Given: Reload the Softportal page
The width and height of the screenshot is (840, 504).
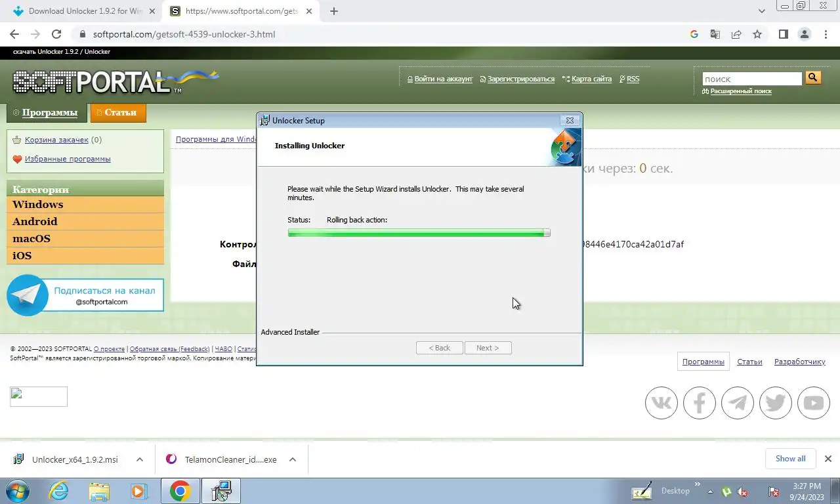Looking at the screenshot, I should click(x=56, y=34).
